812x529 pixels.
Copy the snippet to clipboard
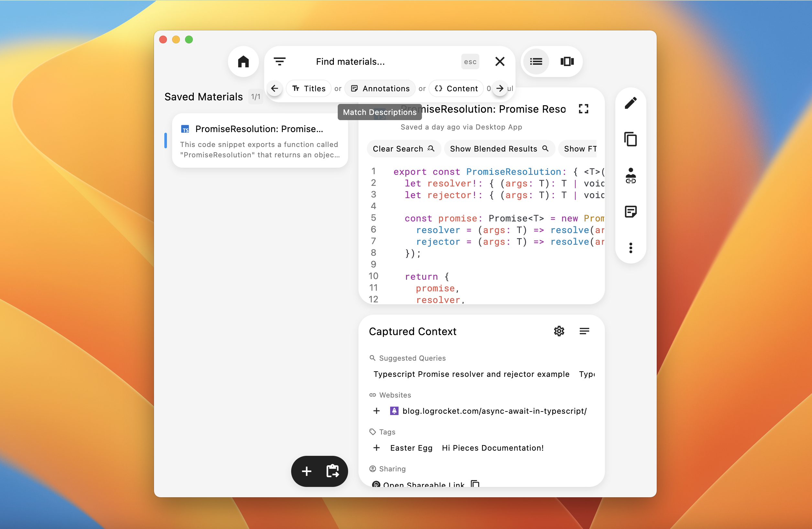point(631,139)
